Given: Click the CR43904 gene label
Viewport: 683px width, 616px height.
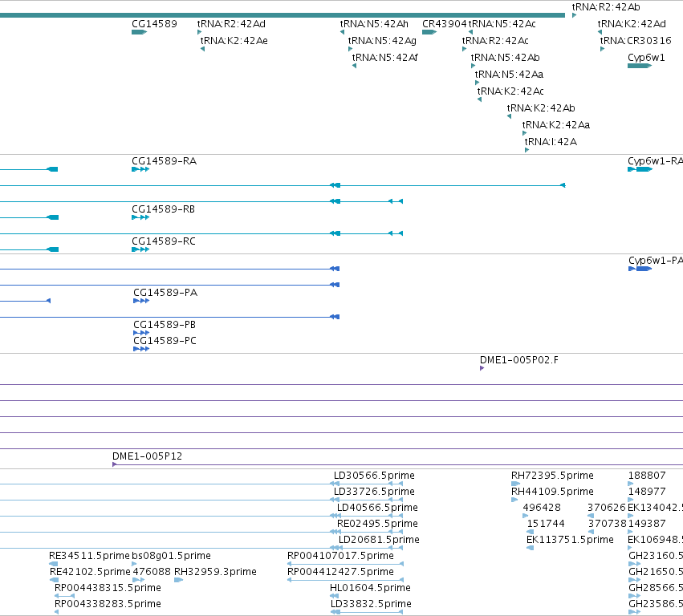Looking at the screenshot, I should click(x=445, y=24).
